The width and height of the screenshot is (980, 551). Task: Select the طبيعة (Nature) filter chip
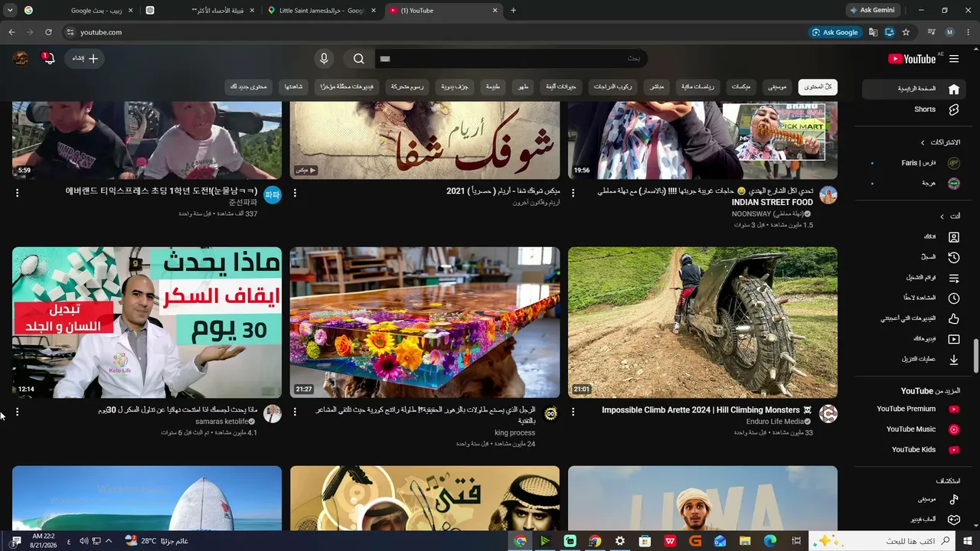(x=492, y=86)
